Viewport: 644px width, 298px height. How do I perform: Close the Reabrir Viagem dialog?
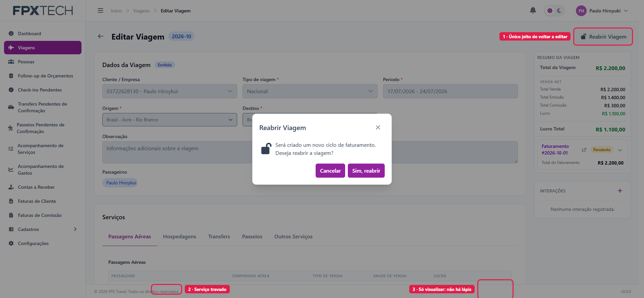(378, 127)
